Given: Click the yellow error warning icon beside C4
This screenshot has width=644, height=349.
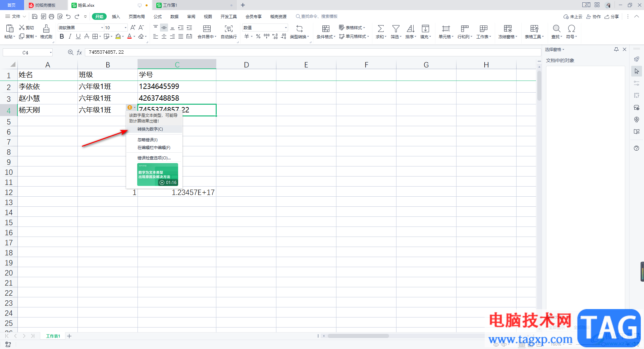Looking at the screenshot, I should point(129,107).
